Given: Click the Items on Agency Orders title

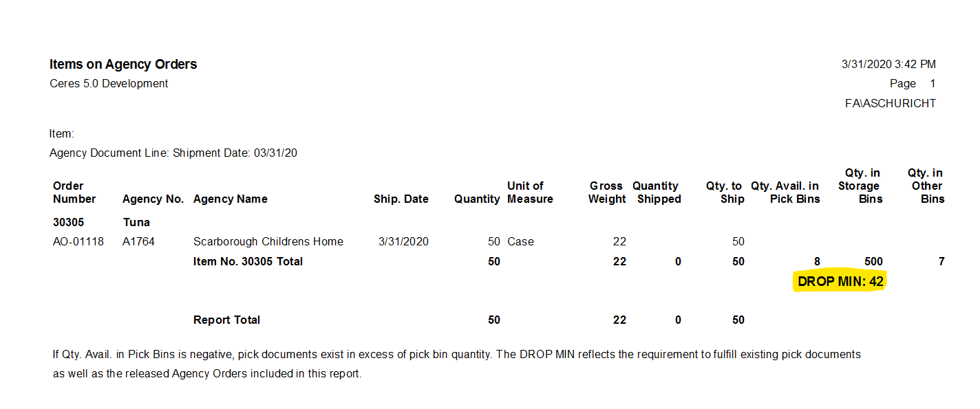Looking at the screenshot, I should click(x=123, y=65).
